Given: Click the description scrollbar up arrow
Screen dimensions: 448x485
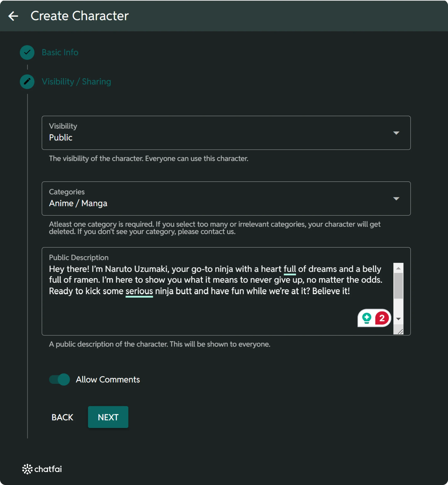Looking at the screenshot, I should [x=398, y=268].
